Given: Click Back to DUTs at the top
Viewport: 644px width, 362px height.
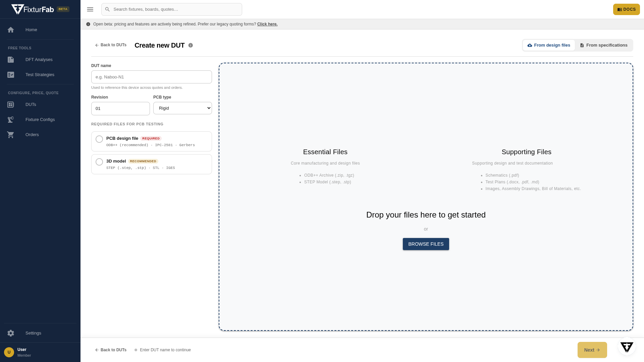Looking at the screenshot, I should [111, 45].
